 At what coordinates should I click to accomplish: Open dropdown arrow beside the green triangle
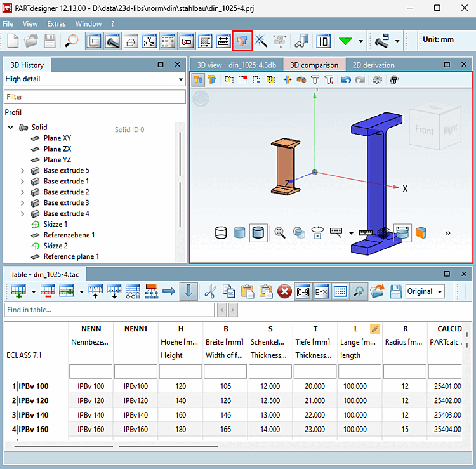360,41
